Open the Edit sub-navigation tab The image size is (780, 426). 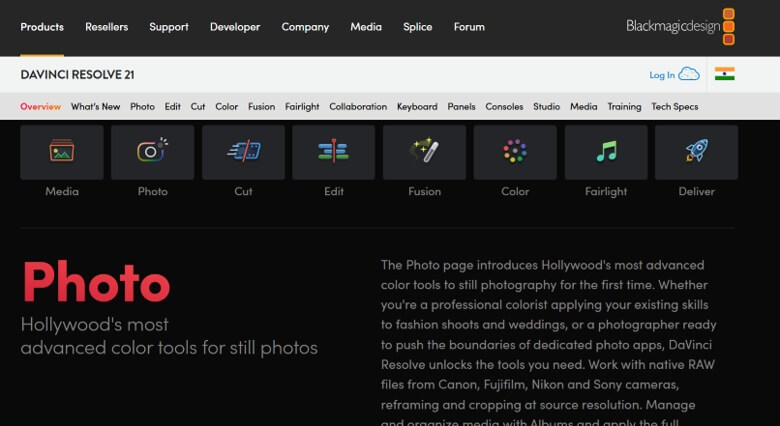173,106
